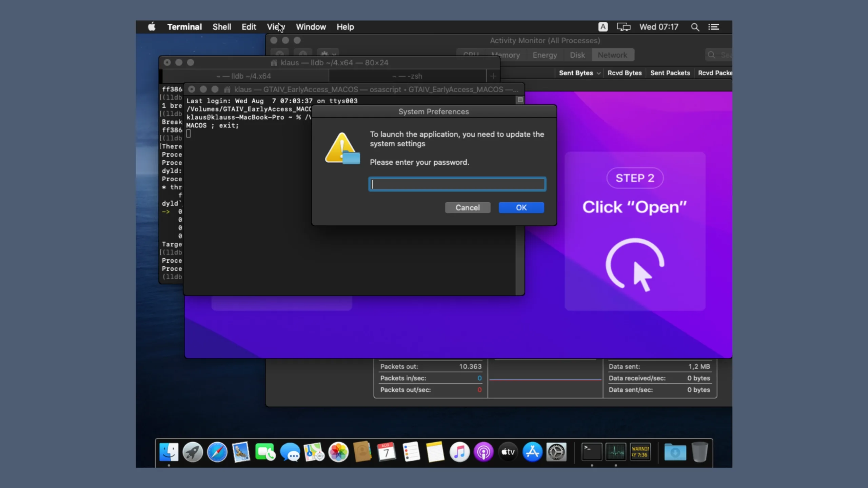Open App Store from the Dock
The image size is (868, 488).
click(x=532, y=452)
